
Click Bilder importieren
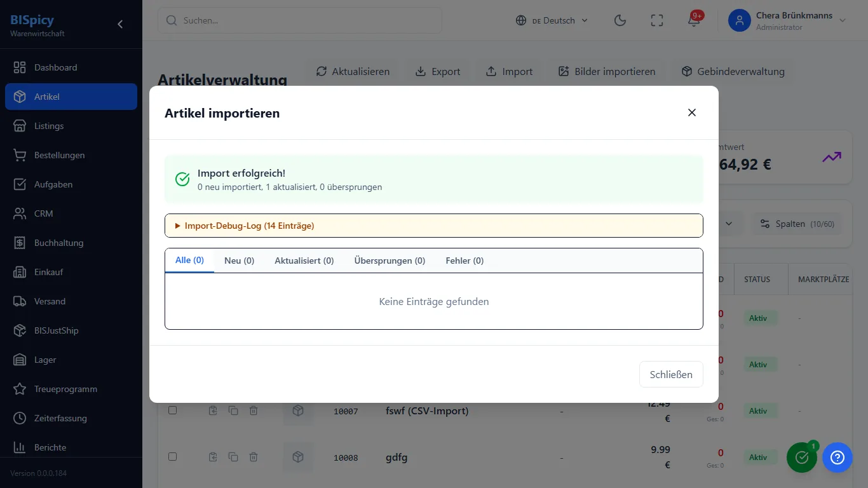(x=607, y=71)
